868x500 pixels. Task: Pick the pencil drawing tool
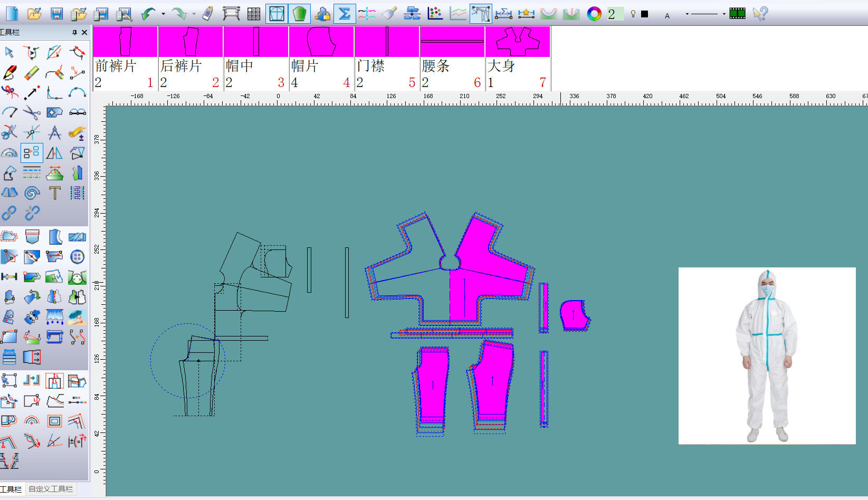(x=9, y=72)
